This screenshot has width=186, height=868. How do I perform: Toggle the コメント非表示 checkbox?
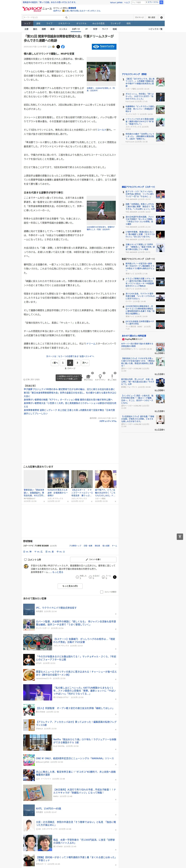coord(102,592)
